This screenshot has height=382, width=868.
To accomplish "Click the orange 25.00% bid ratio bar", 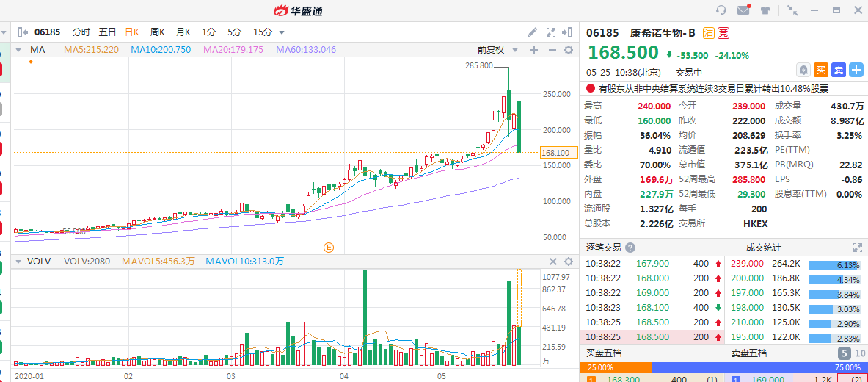I will 616,367.
